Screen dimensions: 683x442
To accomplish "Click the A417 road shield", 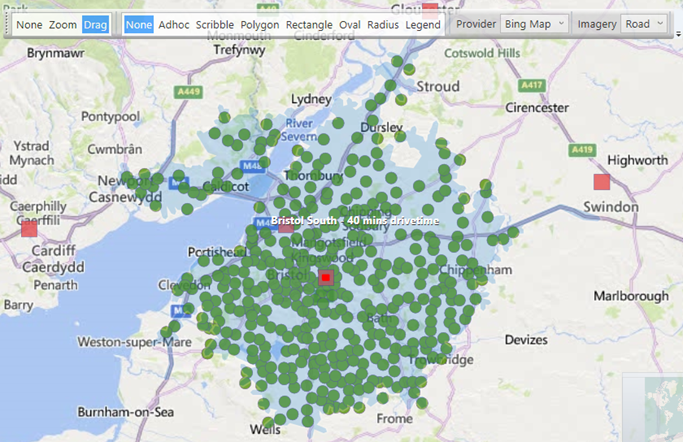I will 531,85.
